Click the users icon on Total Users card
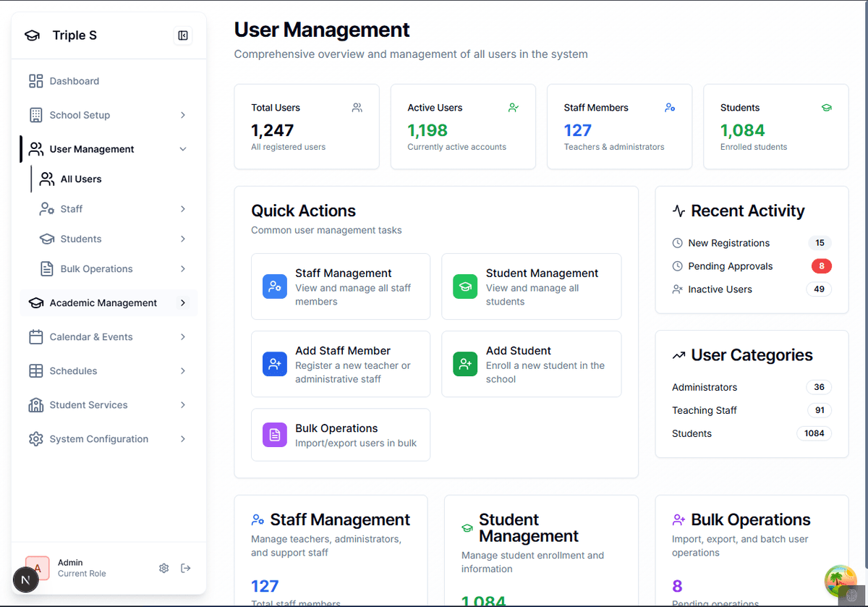Image resolution: width=868 pixels, height=607 pixels. (x=357, y=107)
